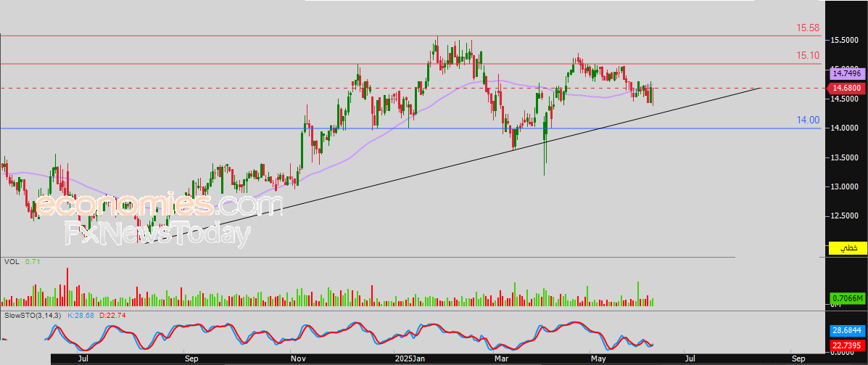This screenshot has height=365, width=868.
Task: Click the May label on time axis
Action: (x=597, y=359)
